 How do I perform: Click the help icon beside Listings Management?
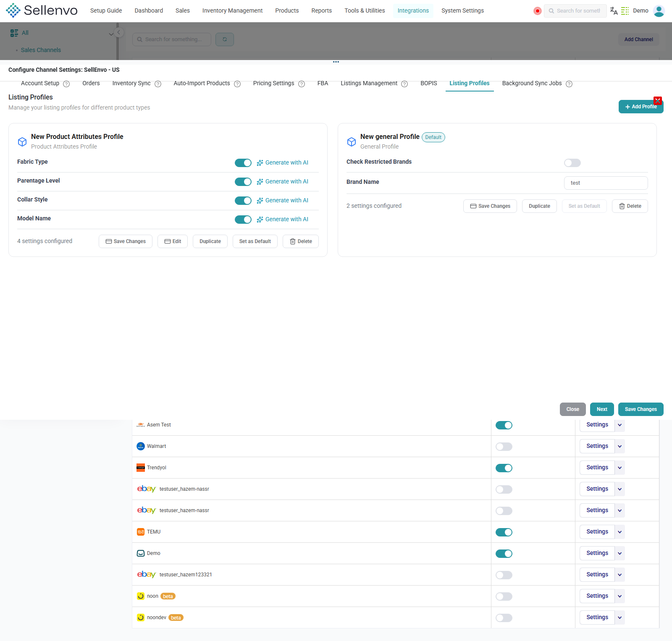404,84
